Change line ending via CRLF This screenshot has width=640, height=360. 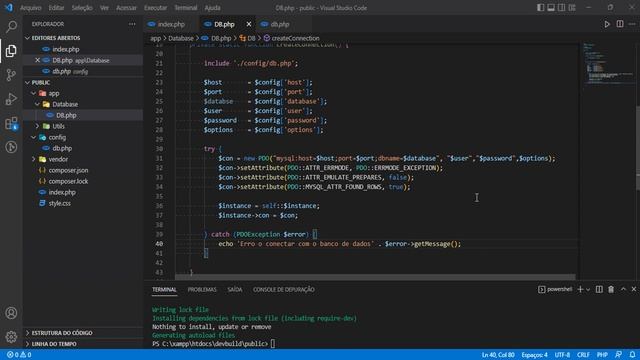(583, 355)
